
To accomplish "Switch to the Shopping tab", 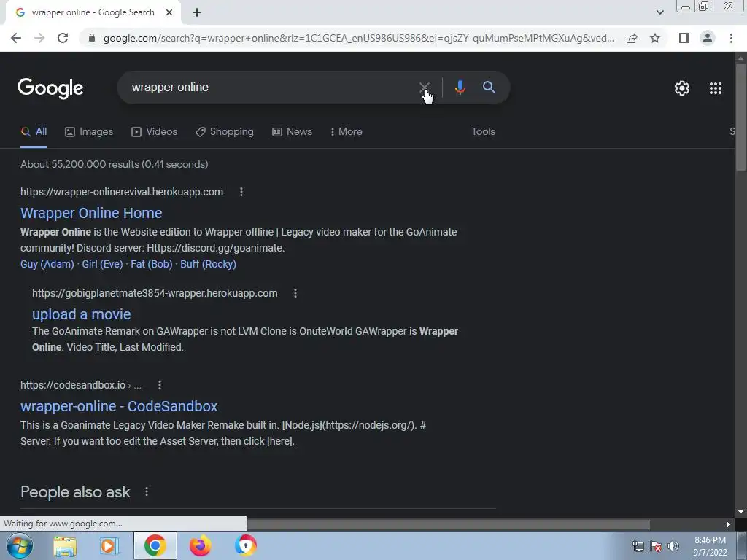I will pyautogui.click(x=225, y=132).
